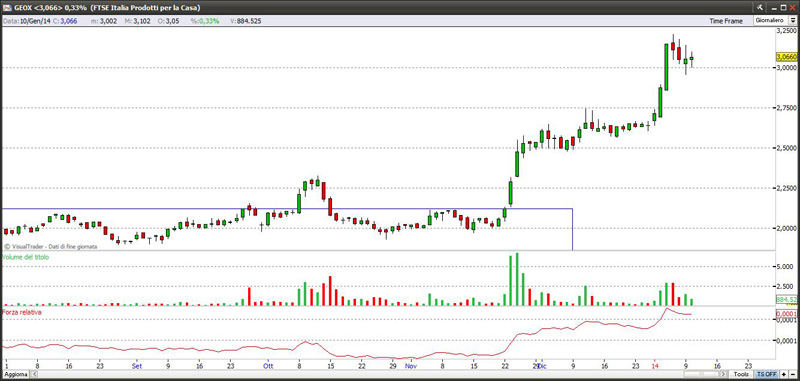The height and width of the screenshot is (381, 800).
Task: Click the close value C: 3,066
Action: pyautogui.click(x=65, y=21)
